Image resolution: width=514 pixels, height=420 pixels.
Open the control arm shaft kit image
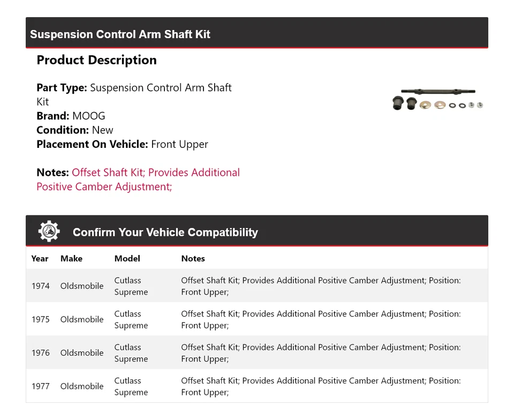tap(437, 99)
